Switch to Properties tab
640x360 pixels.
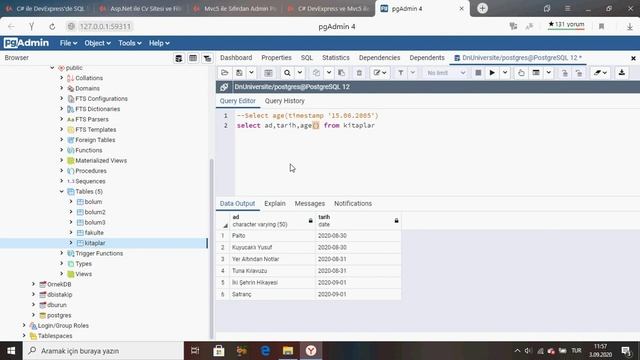click(x=276, y=58)
